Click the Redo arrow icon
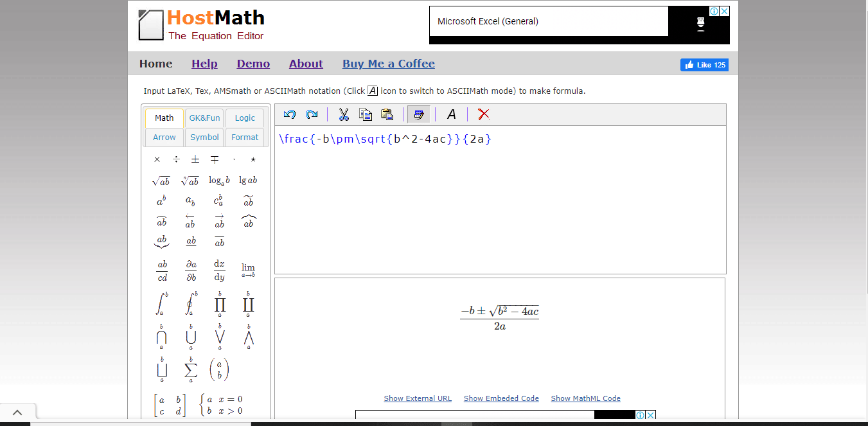The height and width of the screenshot is (426, 868). click(312, 114)
